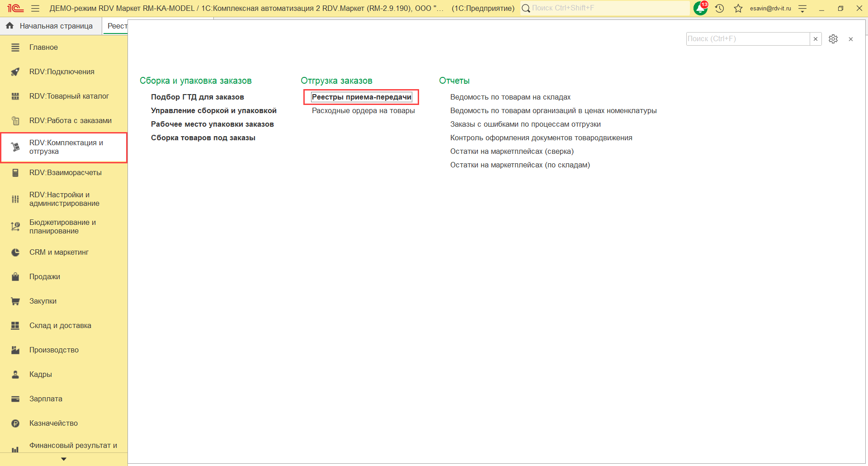The height and width of the screenshot is (466, 868).
Task: Click the Казначейство coin icon
Action: pyautogui.click(x=15, y=423)
